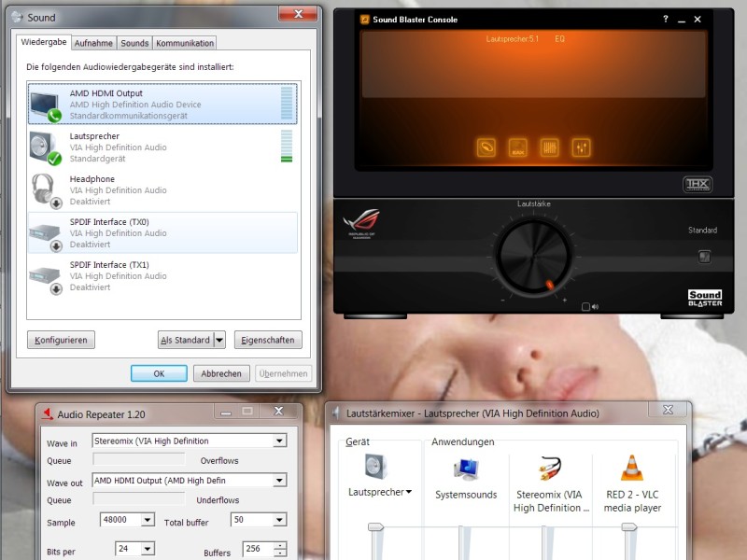Select the Lautsprecher speaker device icon
747x560 pixels.
45,148
